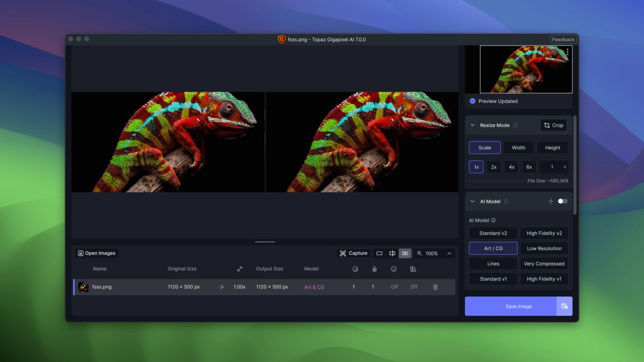The height and width of the screenshot is (362, 644).
Task: Select the single view layout icon
Action: click(x=379, y=253)
